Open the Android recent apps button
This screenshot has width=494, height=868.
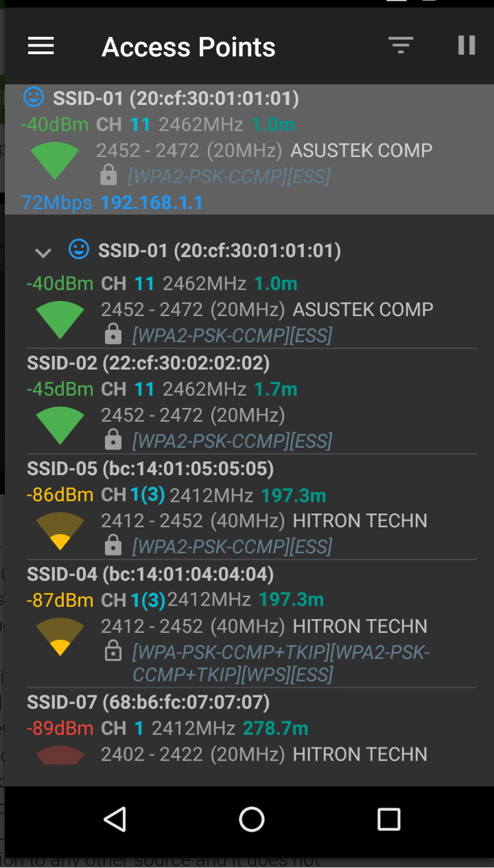click(388, 819)
